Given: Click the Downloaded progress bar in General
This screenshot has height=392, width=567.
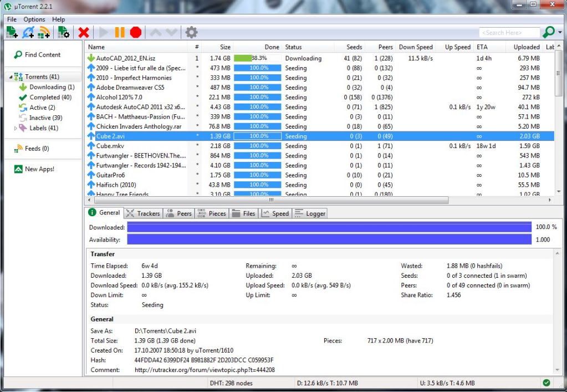Looking at the screenshot, I should click(329, 227).
